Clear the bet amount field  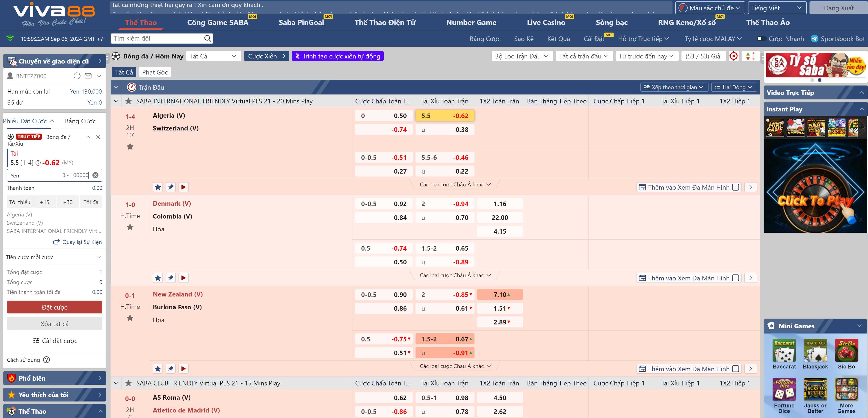pos(96,175)
